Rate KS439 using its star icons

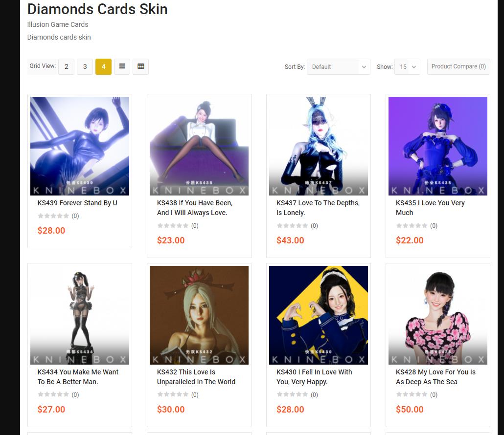click(53, 216)
